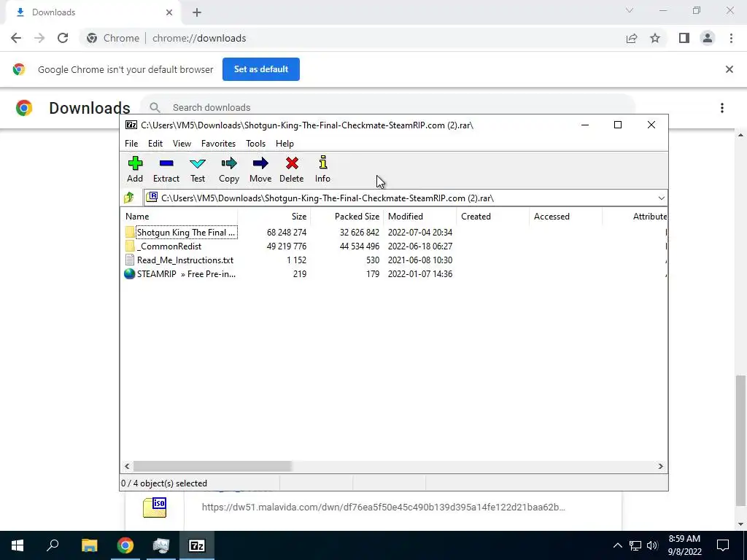Click the 68 248 274 size value
747x560 pixels.
[x=286, y=233]
